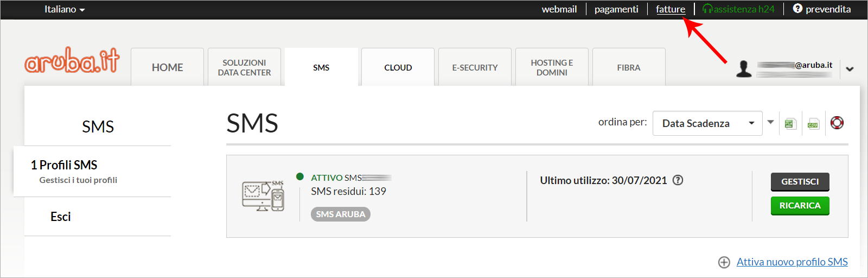Click the aruba.it logo
The image size is (868, 278).
[72, 61]
